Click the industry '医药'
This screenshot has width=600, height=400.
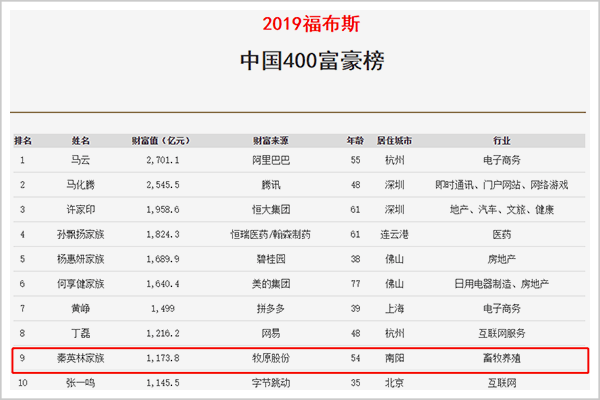pyautogui.click(x=502, y=234)
